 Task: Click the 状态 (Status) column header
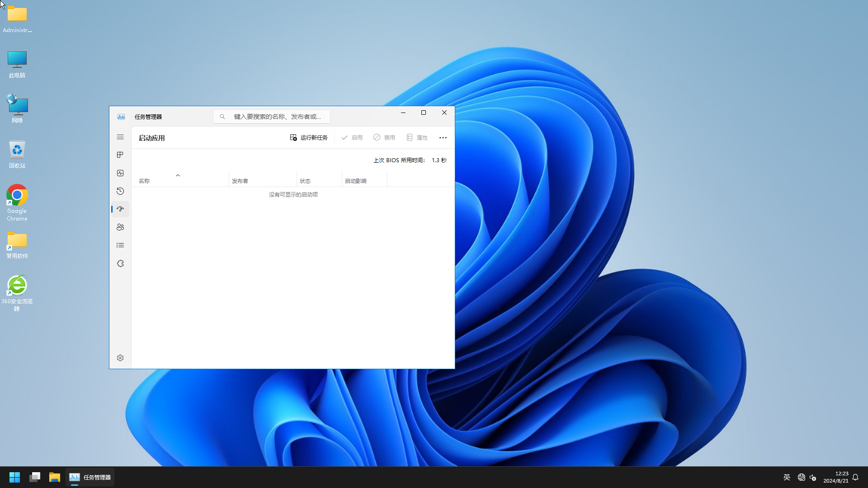[305, 181]
